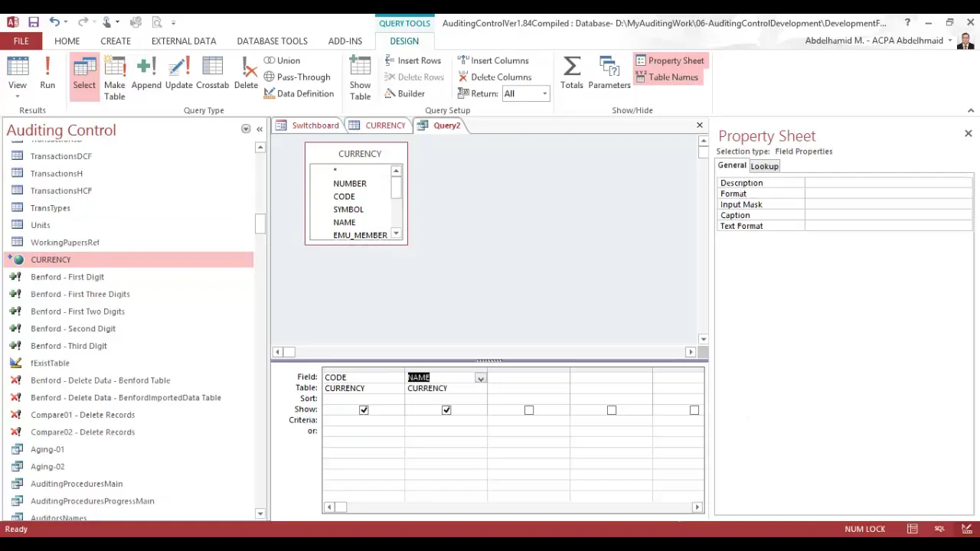
Task: Open the FILE tab
Action: (x=21, y=41)
